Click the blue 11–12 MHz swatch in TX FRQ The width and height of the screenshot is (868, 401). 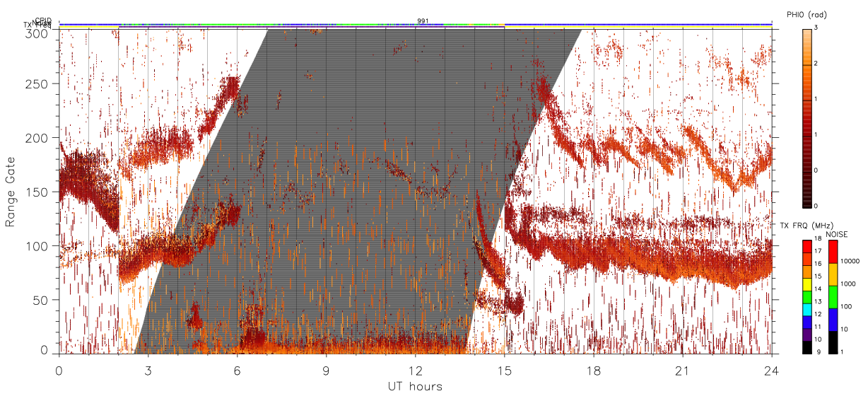point(807,322)
